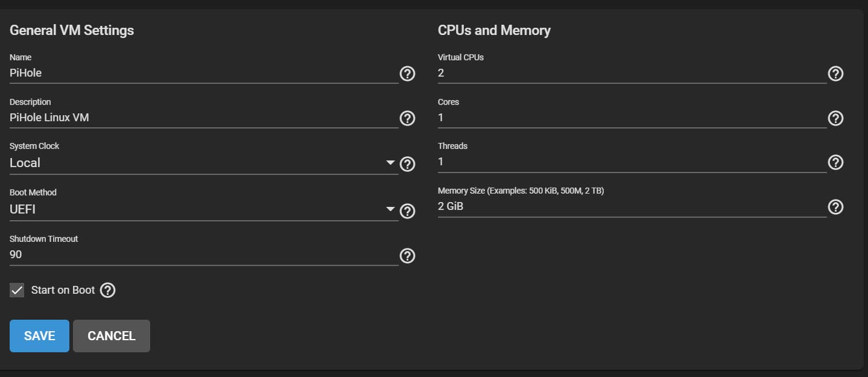The width and height of the screenshot is (868, 377).
Task: Focus the Cores input field
Action: point(632,118)
